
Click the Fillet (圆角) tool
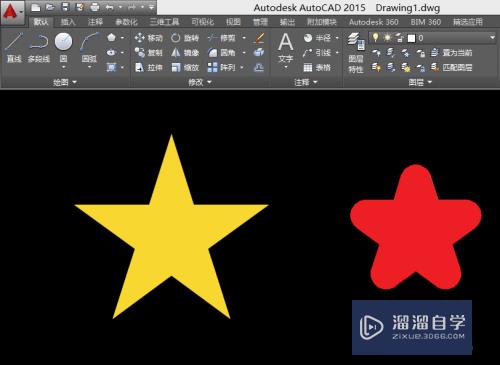point(222,53)
